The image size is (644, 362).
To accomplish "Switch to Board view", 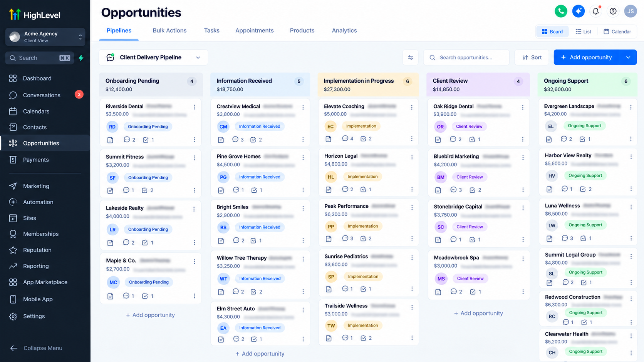I will coord(552,32).
